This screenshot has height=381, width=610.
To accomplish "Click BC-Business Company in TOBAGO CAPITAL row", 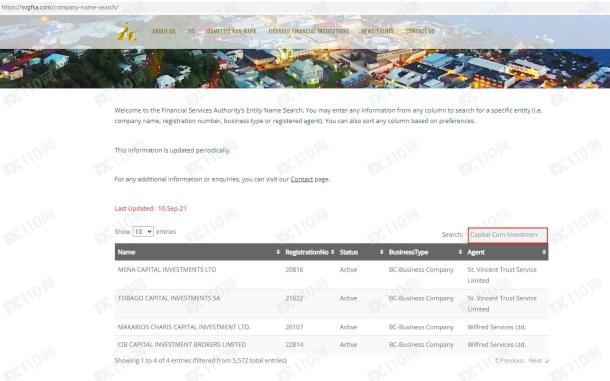I will pyautogui.click(x=421, y=298).
